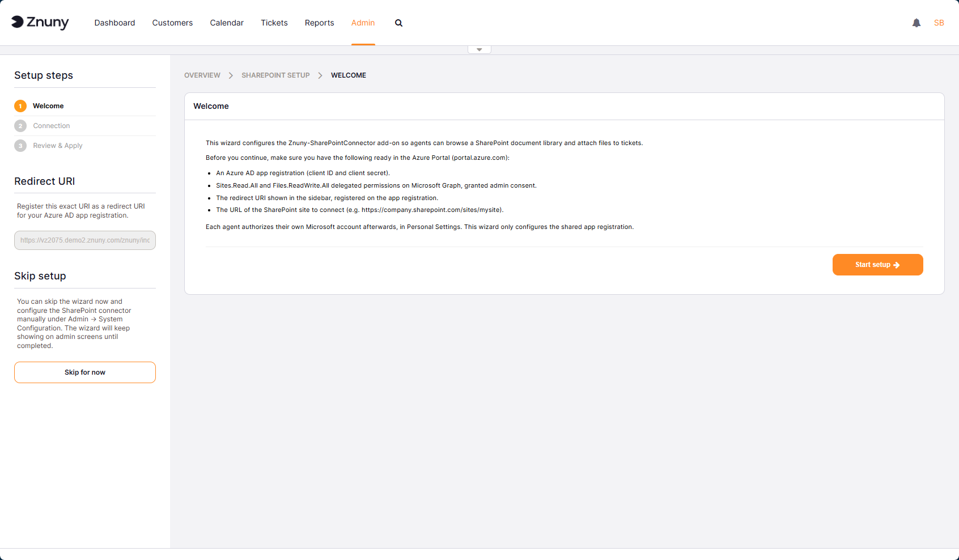The image size is (959, 560).
Task: Open notifications bell icon
Action: pos(916,23)
